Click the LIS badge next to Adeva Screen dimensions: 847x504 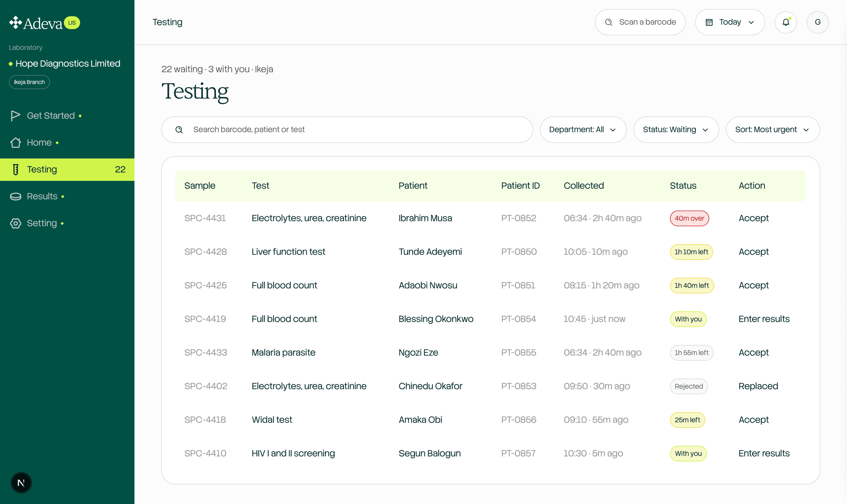point(72,23)
